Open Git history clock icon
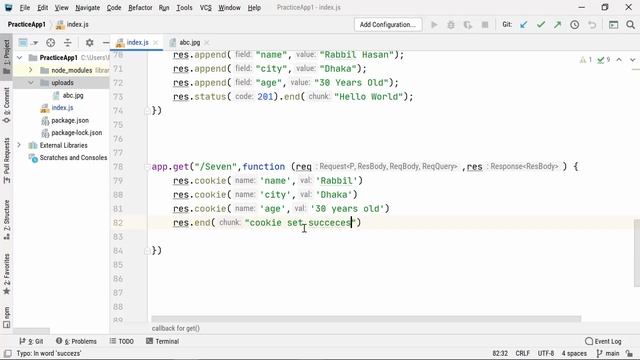Image resolution: width=640 pixels, height=360 pixels. point(575,25)
